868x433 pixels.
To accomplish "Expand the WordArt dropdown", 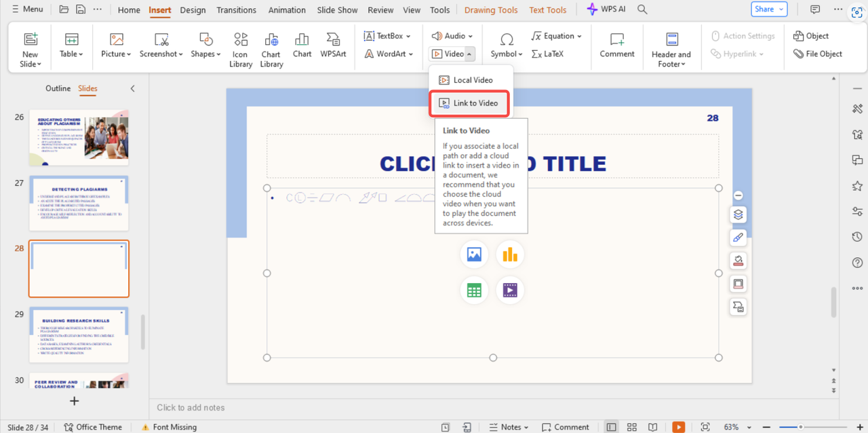I will point(411,54).
